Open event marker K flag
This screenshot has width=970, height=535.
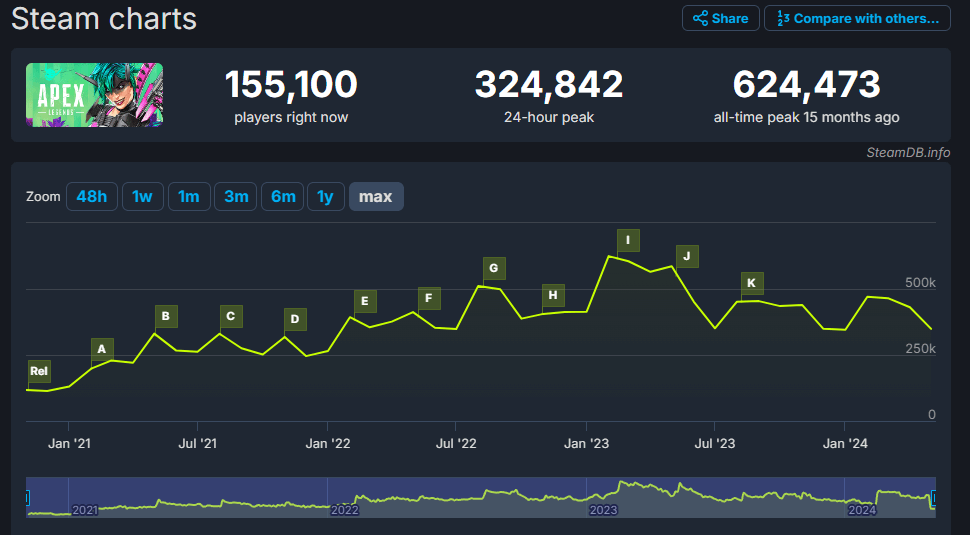(x=751, y=283)
